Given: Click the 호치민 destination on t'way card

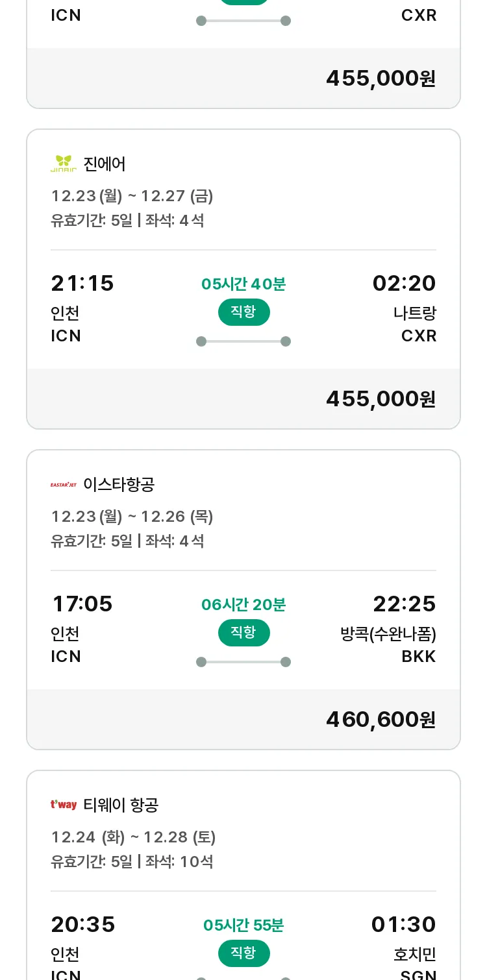Looking at the screenshot, I should (415, 954).
